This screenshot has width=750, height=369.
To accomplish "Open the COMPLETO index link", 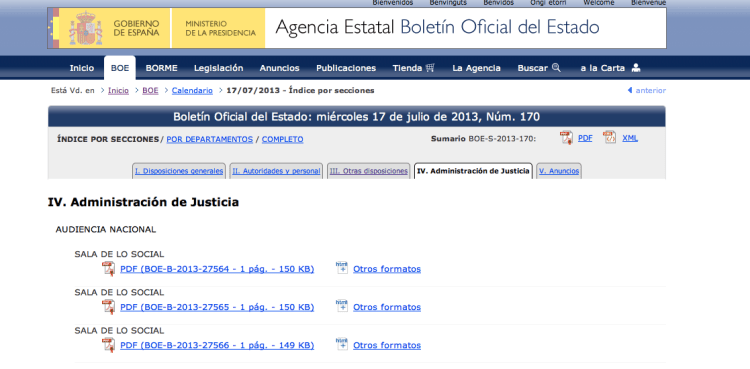I will [282, 139].
